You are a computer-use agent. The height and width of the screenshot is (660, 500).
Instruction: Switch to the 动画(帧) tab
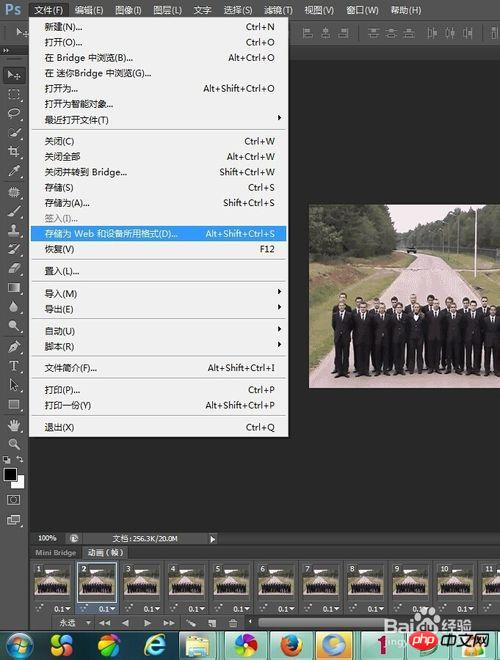tap(105, 552)
